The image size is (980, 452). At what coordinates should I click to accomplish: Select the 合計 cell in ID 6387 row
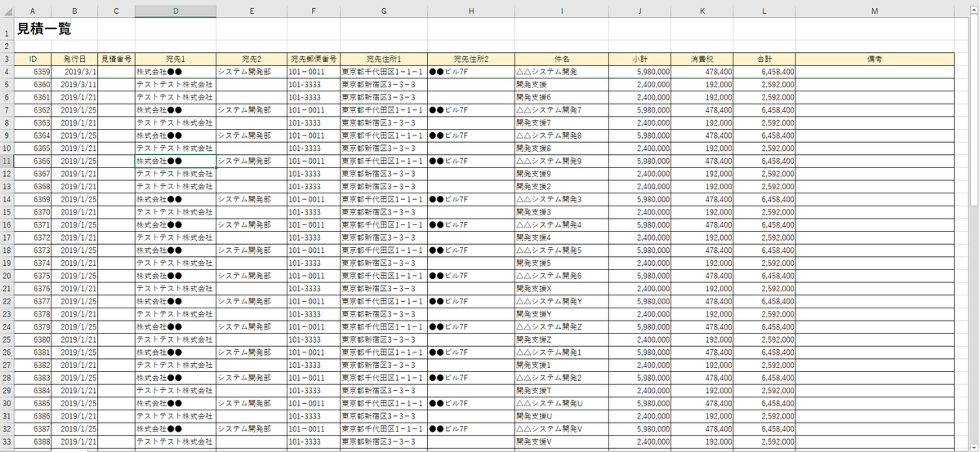(764, 429)
